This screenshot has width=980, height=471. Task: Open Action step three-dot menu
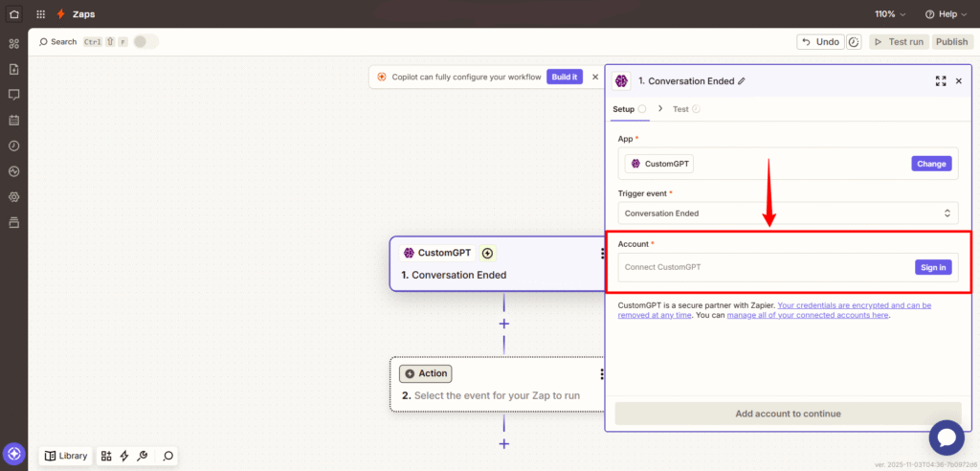point(602,374)
